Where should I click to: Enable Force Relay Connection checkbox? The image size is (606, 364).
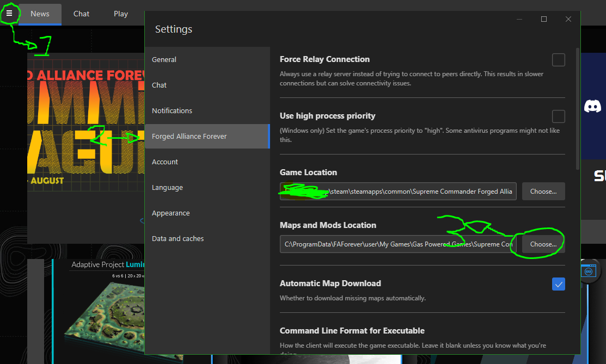(559, 60)
